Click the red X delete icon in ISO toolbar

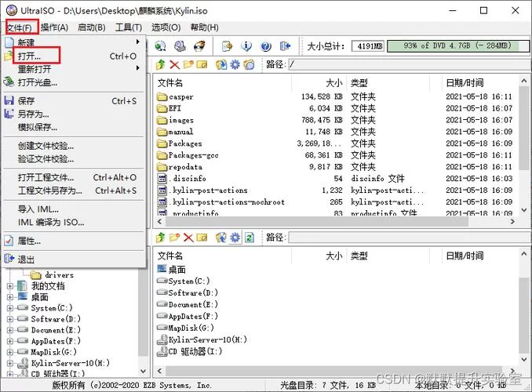174,64
